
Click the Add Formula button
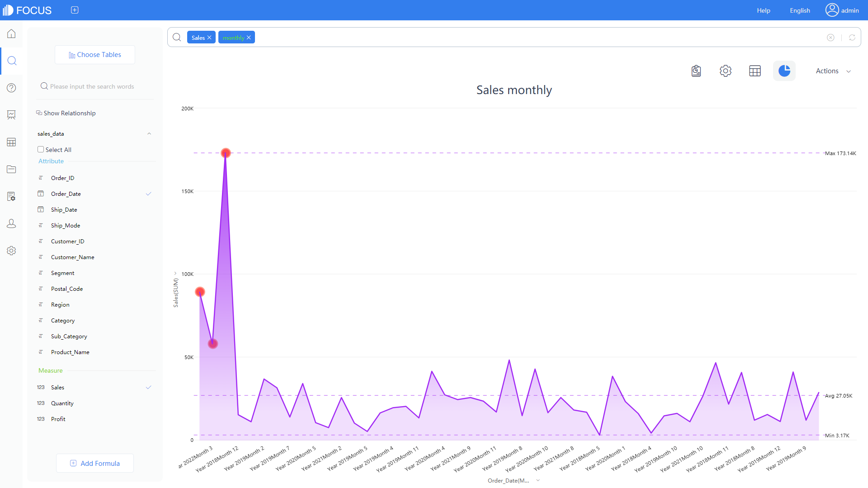(x=95, y=463)
